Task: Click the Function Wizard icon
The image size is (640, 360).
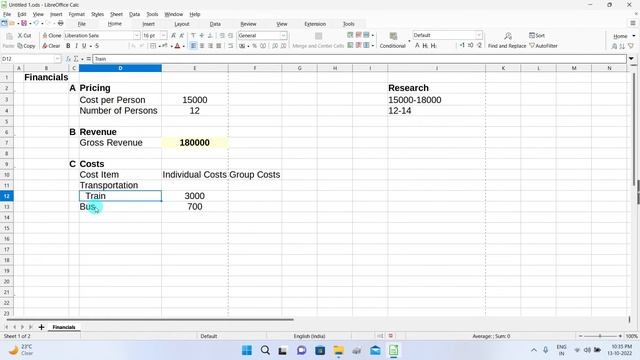Action: [x=68, y=59]
